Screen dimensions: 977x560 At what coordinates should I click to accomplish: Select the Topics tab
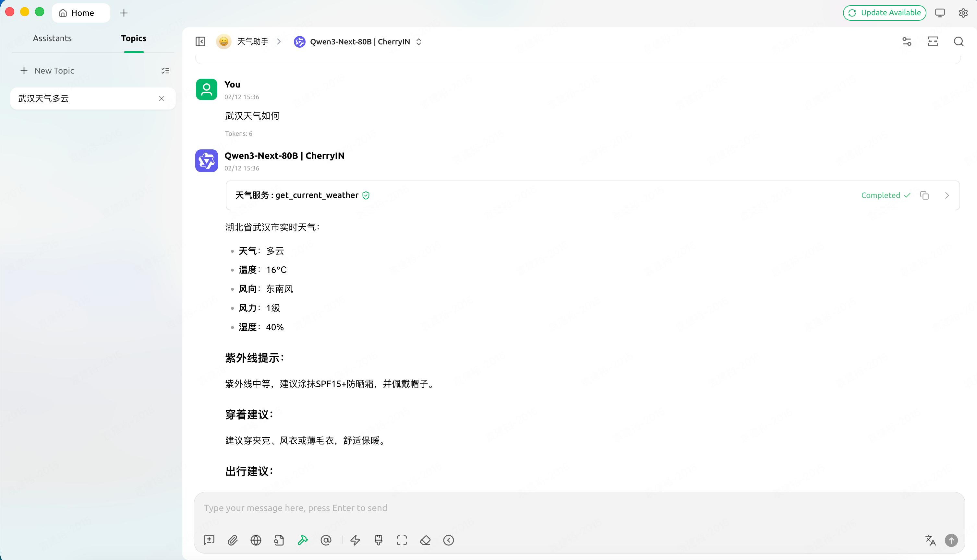pyautogui.click(x=134, y=38)
